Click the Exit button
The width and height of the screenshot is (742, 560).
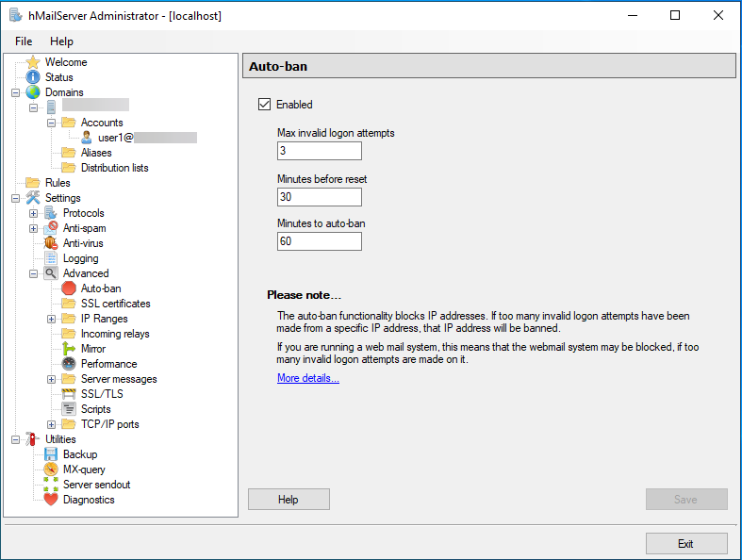[686, 543]
